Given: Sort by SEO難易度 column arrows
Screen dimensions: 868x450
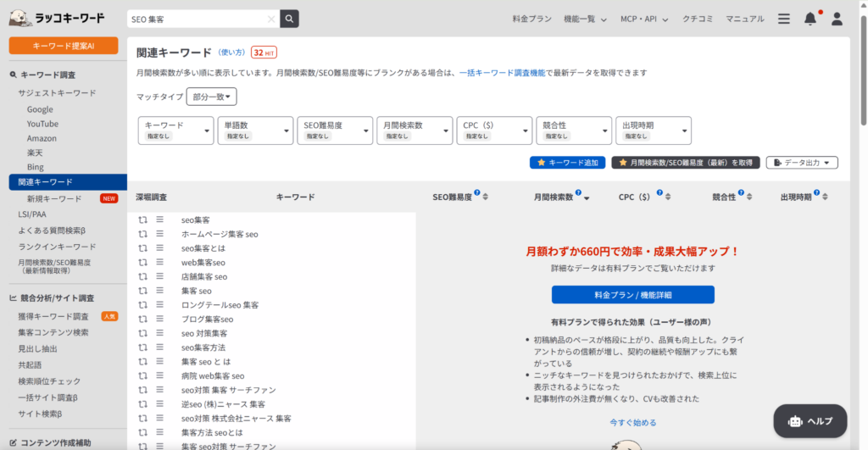Looking at the screenshot, I should click(x=486, y=197).
